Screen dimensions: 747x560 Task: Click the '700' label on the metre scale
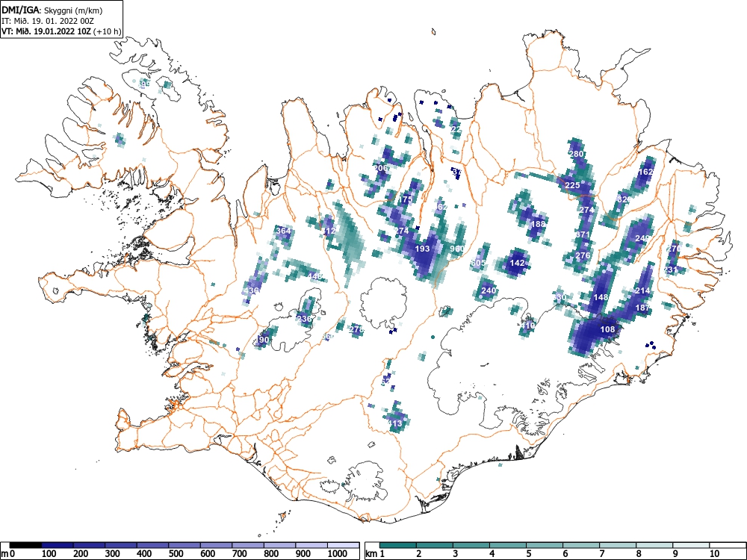coord(239,554)
